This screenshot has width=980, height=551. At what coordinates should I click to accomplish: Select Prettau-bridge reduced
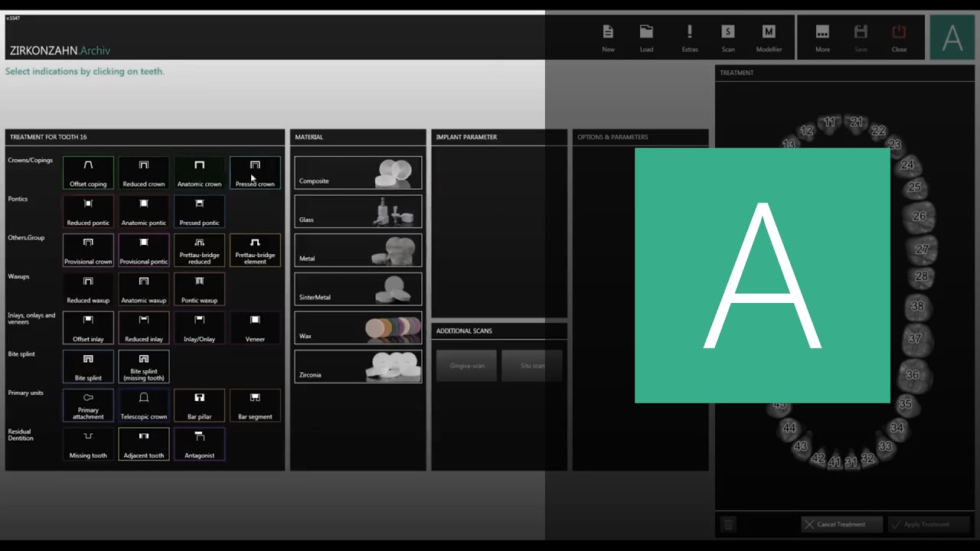tap(199, 250)
